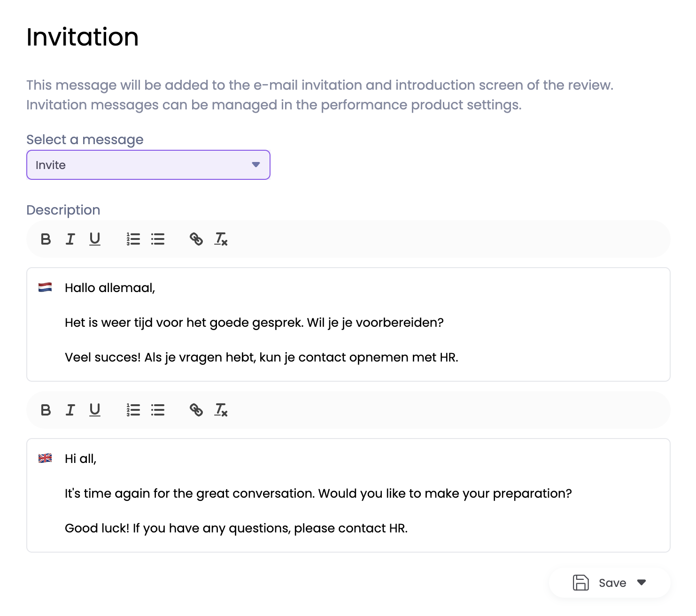Screen dimensions: 696x616
Task: Expand the Save options arrow
Action: [x=642, y=583]
